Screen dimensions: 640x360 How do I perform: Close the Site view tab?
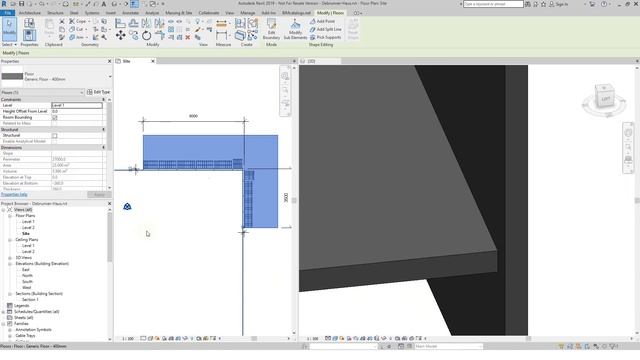point(153,61)
